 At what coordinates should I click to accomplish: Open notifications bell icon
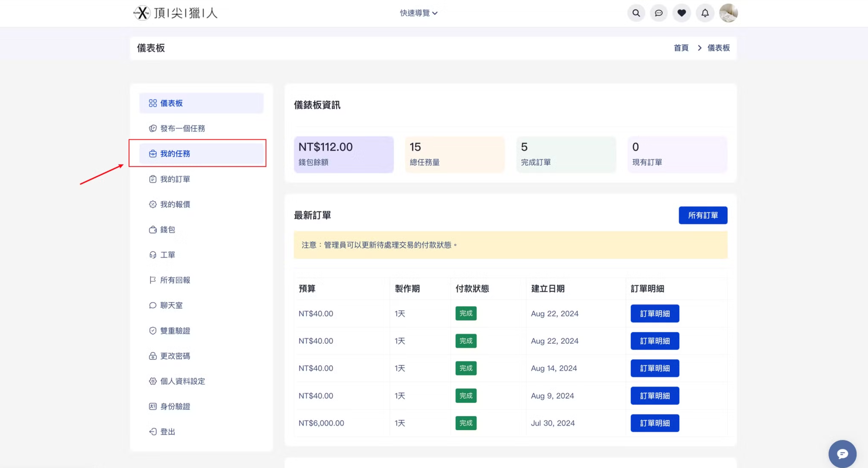click(705, 13)
